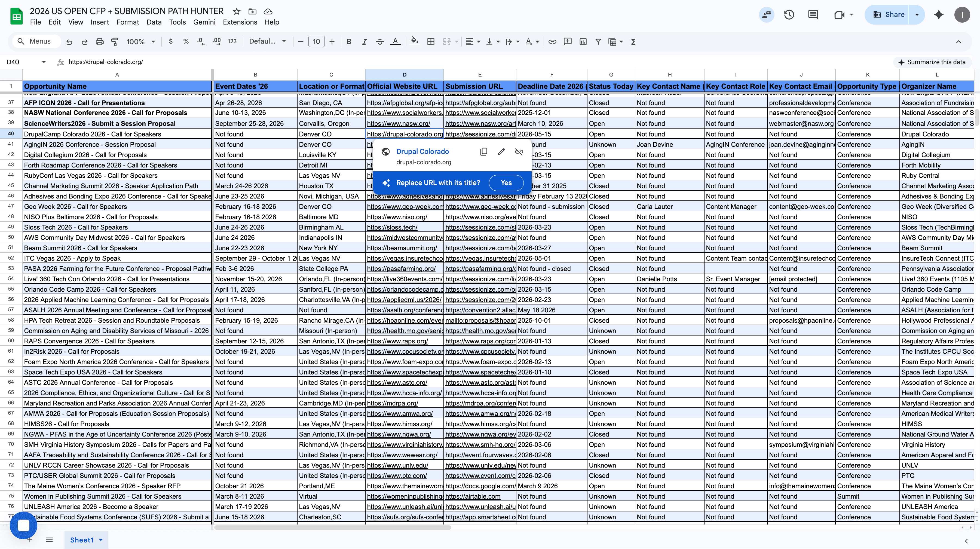Open the Share options dropdown arrow

(x=917, y=15)
